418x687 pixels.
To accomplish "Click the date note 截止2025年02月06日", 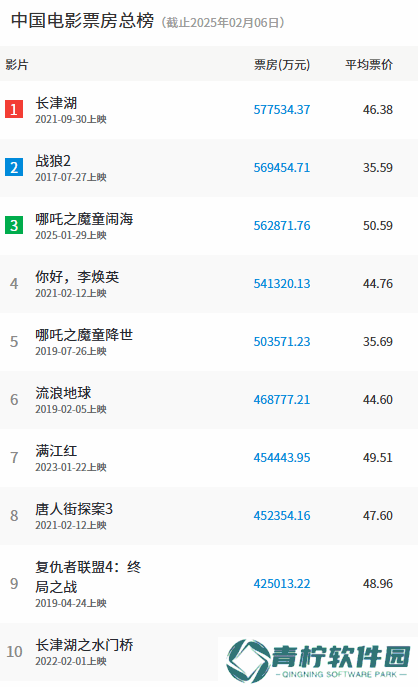I will (223, 22).
